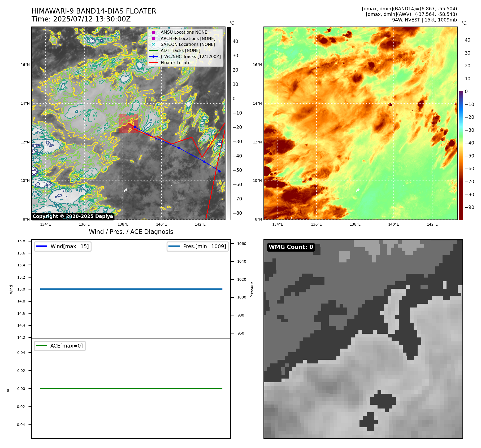481x448 pixels.
Task: Click the grayscale Band14 temperature colorbar
Action: click(229, 123)
